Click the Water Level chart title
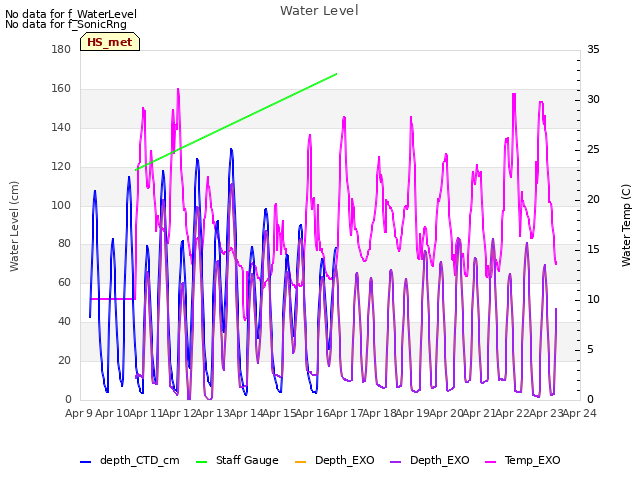 pyautogui.click(x=319, y=11)
